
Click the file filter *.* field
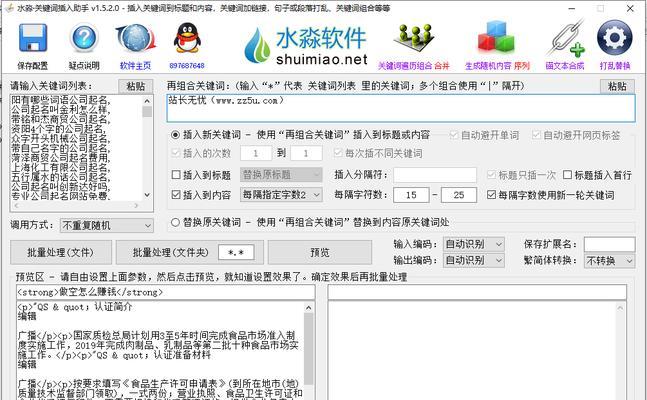click(236, 252)
